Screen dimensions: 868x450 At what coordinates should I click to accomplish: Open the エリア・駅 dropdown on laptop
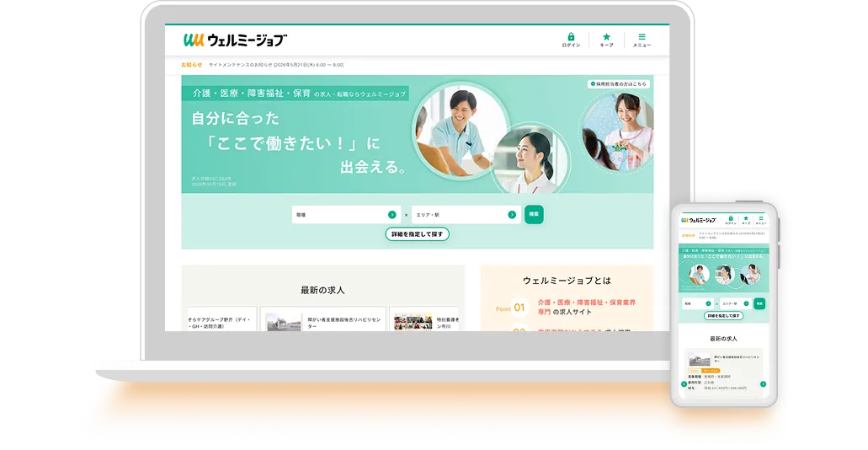466,215
